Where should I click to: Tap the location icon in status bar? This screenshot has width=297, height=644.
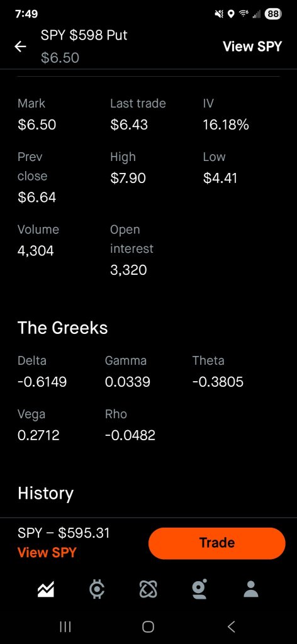tap(231, 14)
